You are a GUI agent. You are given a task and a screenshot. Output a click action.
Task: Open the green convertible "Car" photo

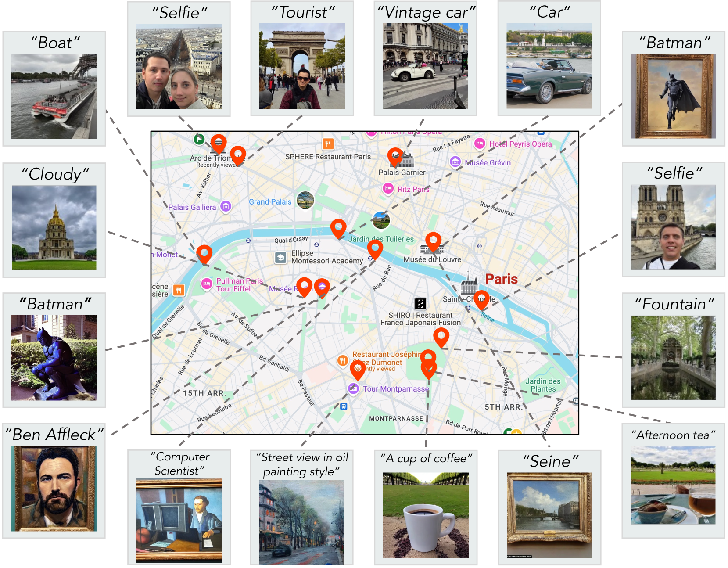pyautogui.click(x=549, y=66)
